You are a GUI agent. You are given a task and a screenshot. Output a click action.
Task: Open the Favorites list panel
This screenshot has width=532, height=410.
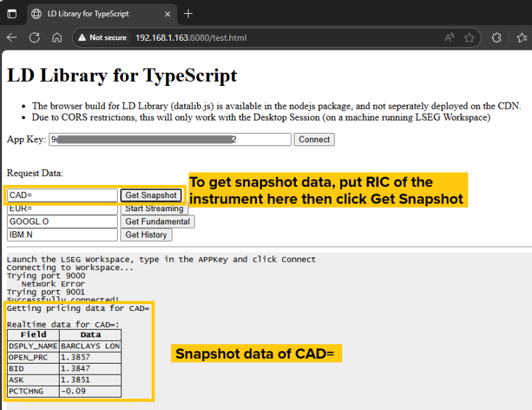tap(522, 37)
